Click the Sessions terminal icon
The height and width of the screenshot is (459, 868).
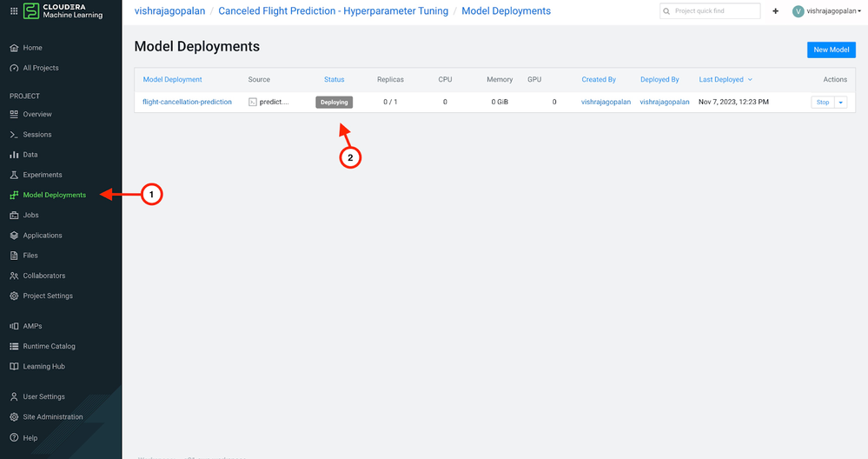point(14,135)
